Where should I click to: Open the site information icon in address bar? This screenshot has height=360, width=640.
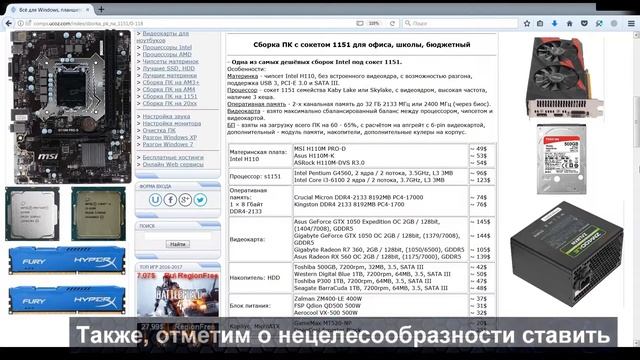pos(20,24)
